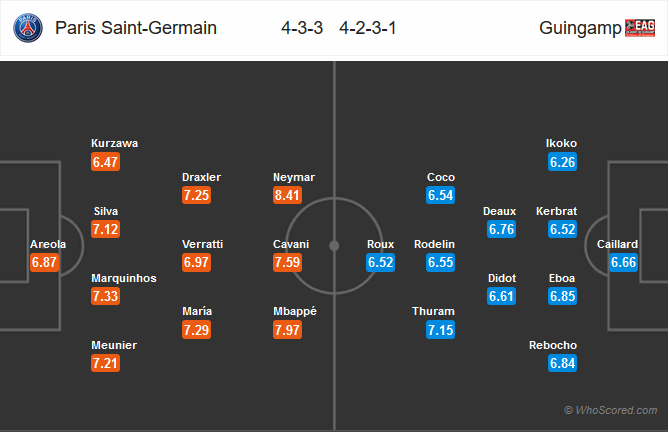Click the 4-3-3 formation label
Viewport: 669px width, 432px height.
pos(302,28)
